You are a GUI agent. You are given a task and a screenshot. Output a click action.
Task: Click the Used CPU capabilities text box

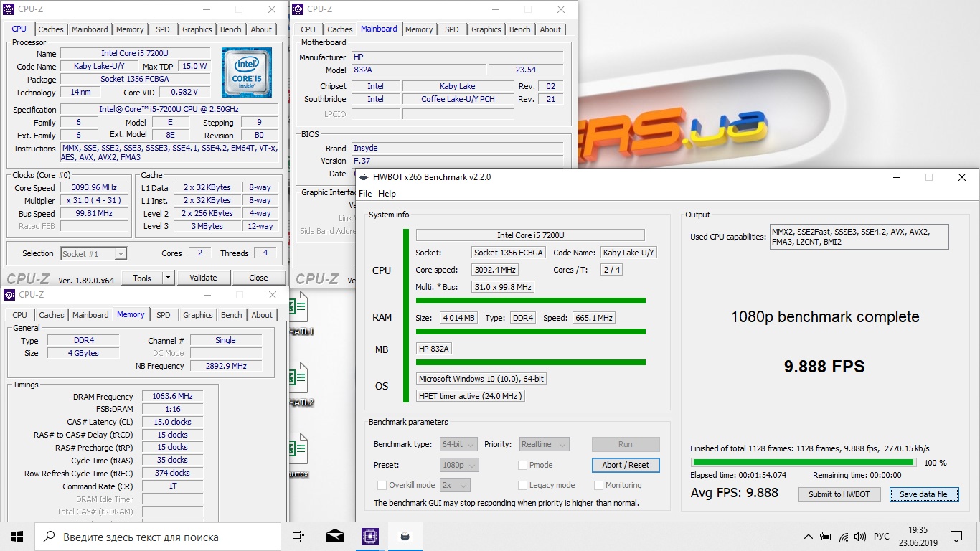pos(859,237)
